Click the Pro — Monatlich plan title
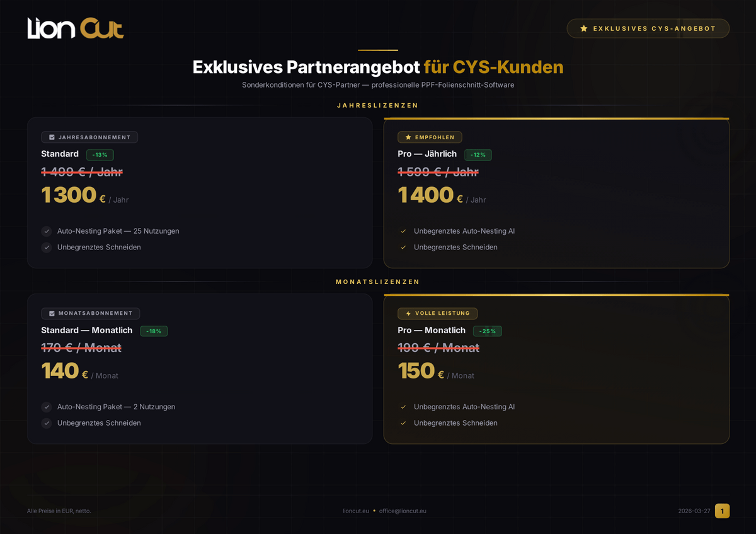 click(x=432, y=331)
